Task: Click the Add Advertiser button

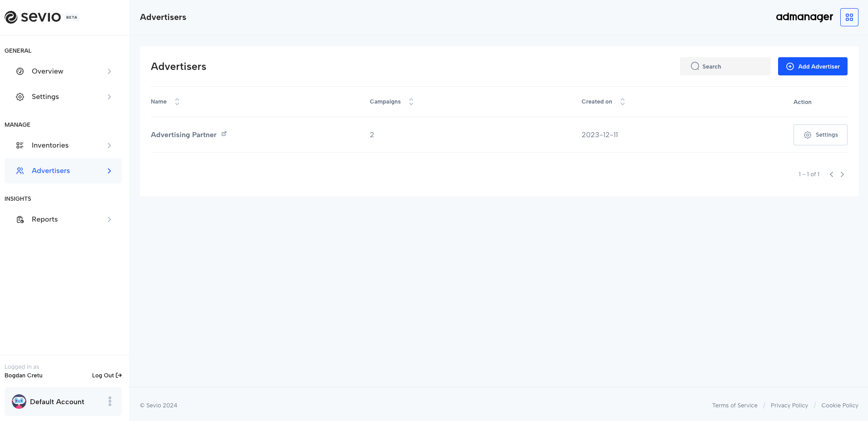Action: (x=813, y=66)
